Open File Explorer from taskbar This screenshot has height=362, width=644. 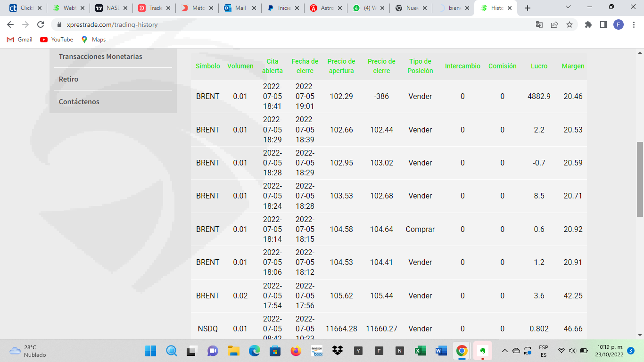coord(234,351)
